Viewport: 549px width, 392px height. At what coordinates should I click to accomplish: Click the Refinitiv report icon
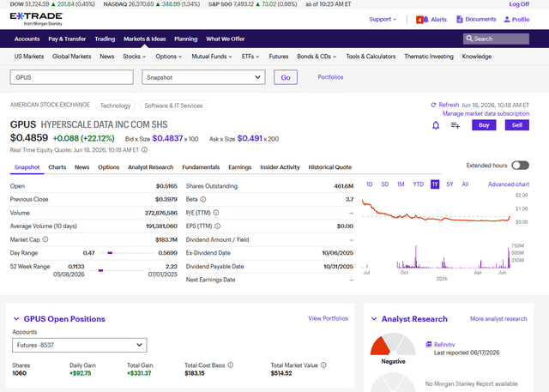point(428,345)
